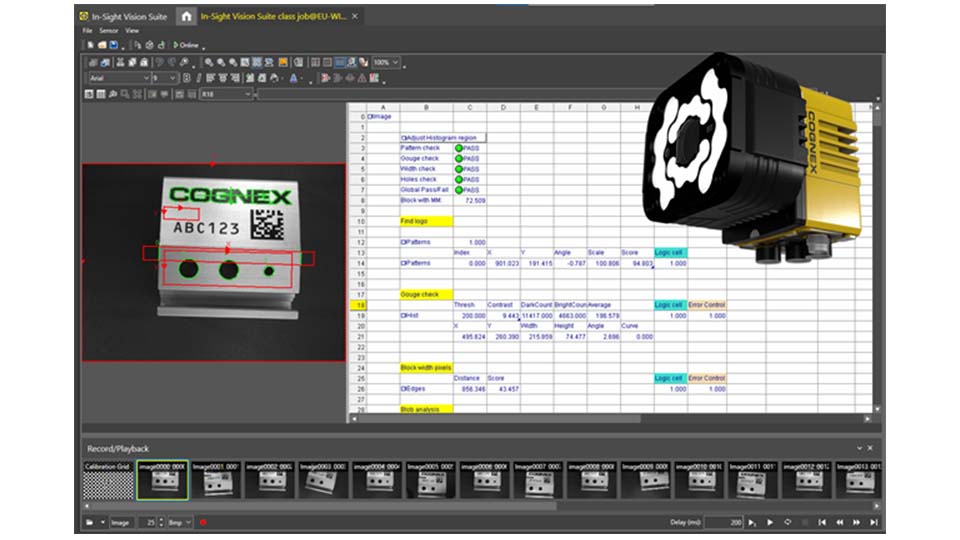960x540 pixels.
Task: Select the yellow Gouge check header cell
Action: [426, 294]
